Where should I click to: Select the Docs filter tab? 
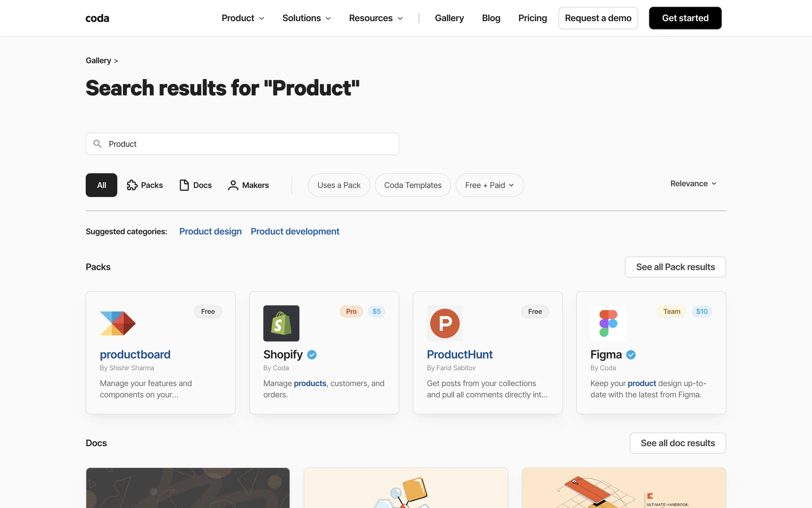click(195, 185)
